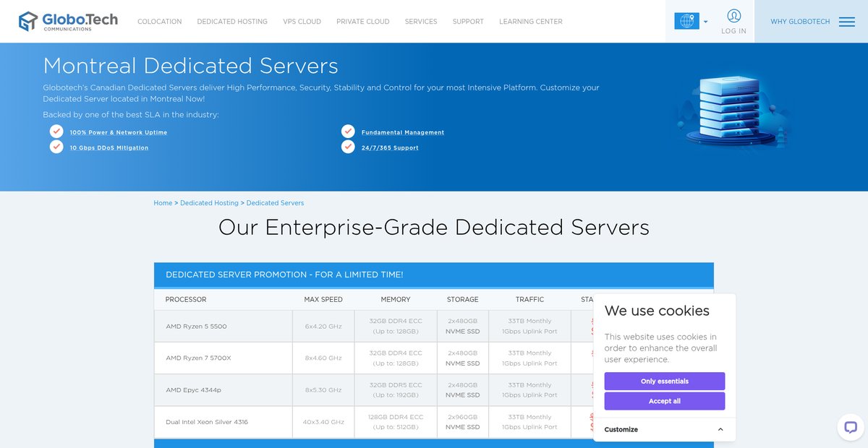Click the GloboTech Communications logo

click(x=68, y=21)
